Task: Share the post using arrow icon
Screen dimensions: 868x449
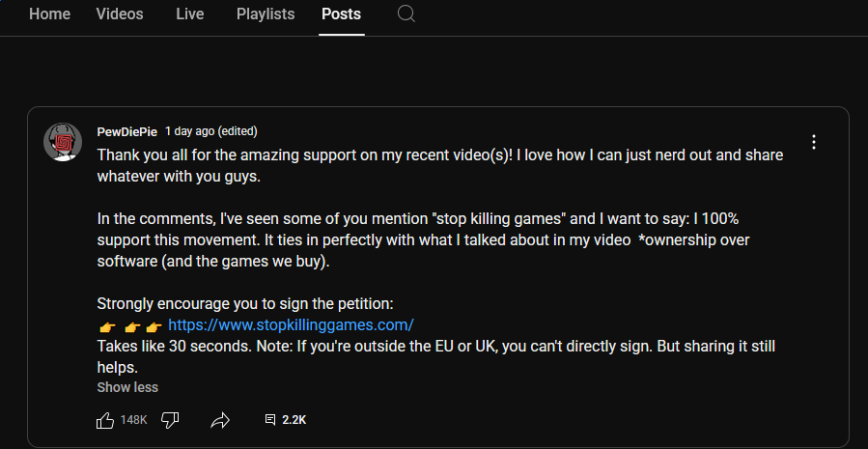Action: coord(220,420)
